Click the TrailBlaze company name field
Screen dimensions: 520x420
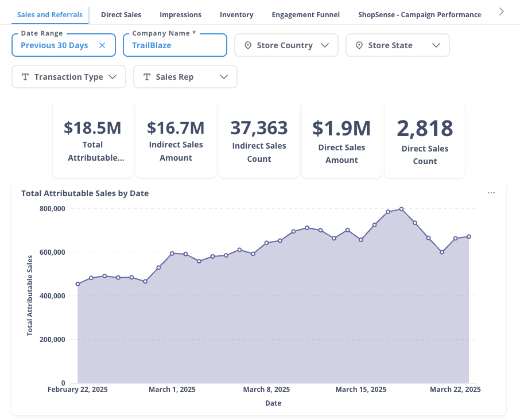[x=175, y=45]
